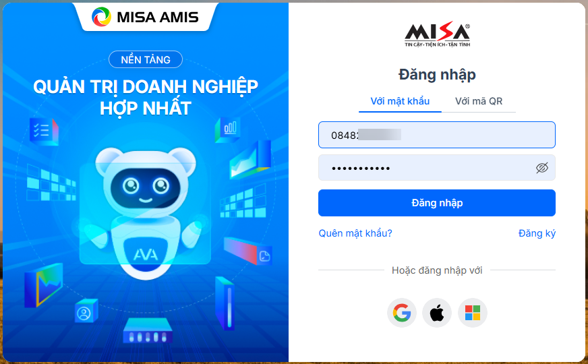Image resolution: width=588 pixels, height=364 pixels.
Task: Open the Đăng ký registration link
Action: [537, 233]
